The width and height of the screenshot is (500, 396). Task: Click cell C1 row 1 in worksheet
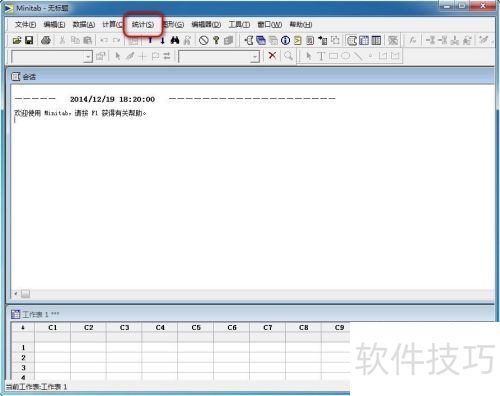tap(53, 348)
